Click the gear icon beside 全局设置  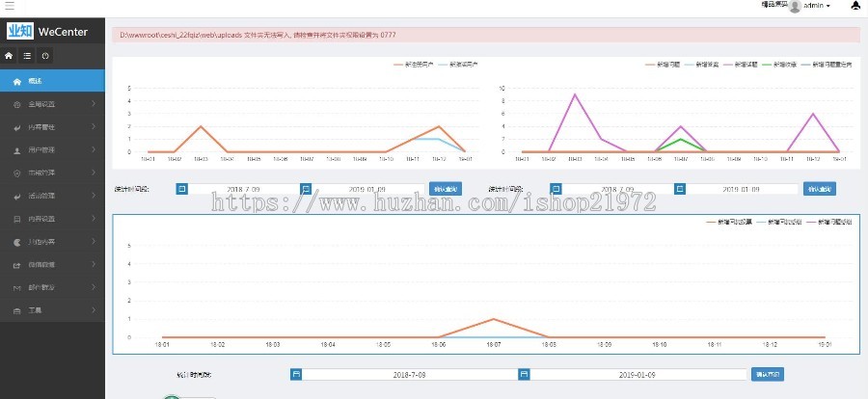(16, 104)
